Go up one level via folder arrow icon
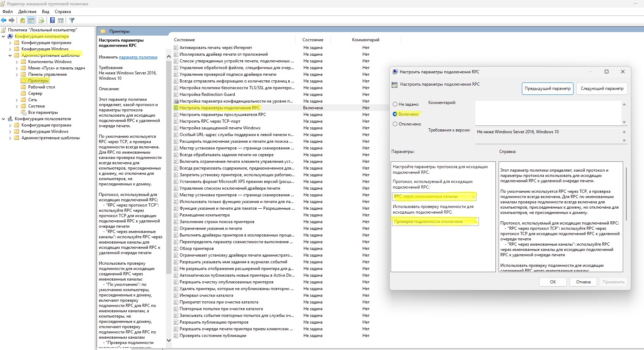 click(23, 20)
